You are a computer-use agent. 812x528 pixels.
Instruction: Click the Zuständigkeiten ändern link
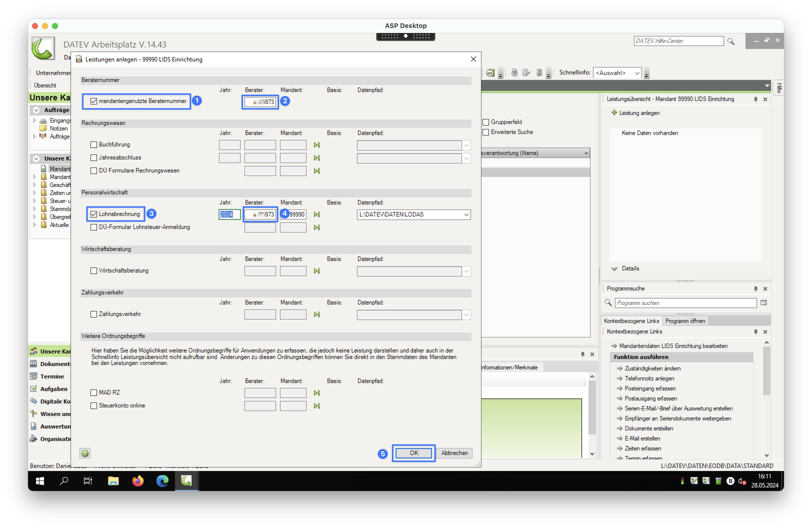pos(652,368)
